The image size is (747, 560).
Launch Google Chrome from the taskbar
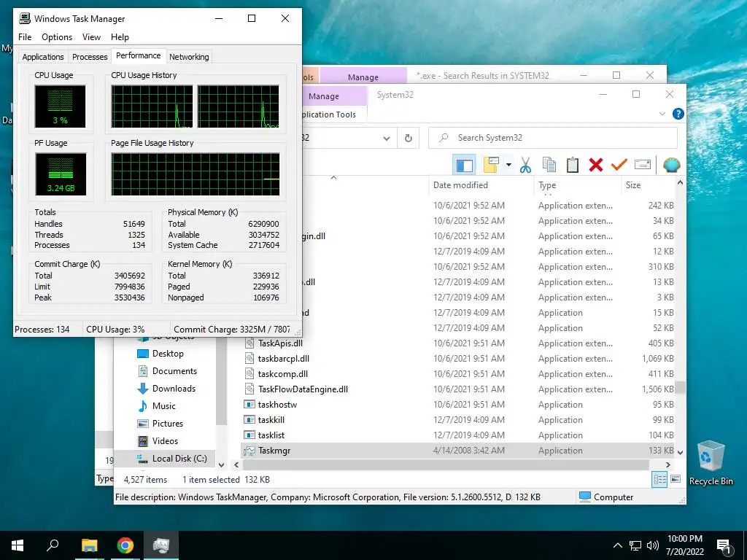(x=125, y=545)
